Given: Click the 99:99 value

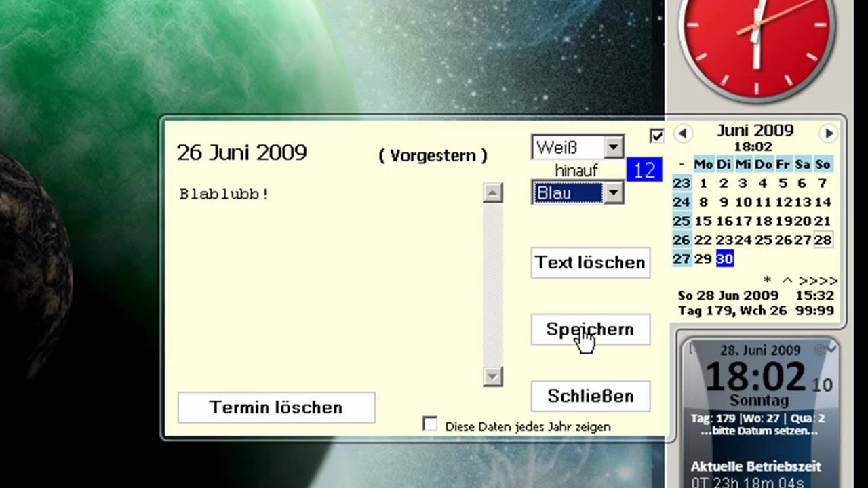Looking at the screenshot, I should (814, 310).
